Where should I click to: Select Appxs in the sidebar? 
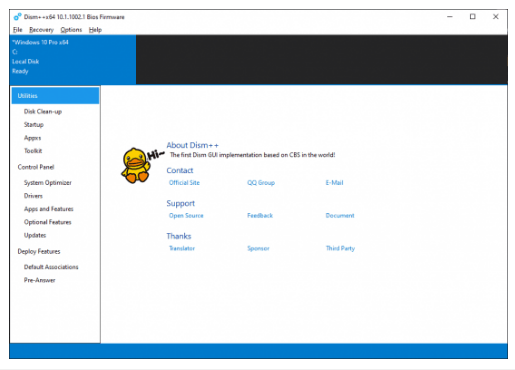pos(32,138)
